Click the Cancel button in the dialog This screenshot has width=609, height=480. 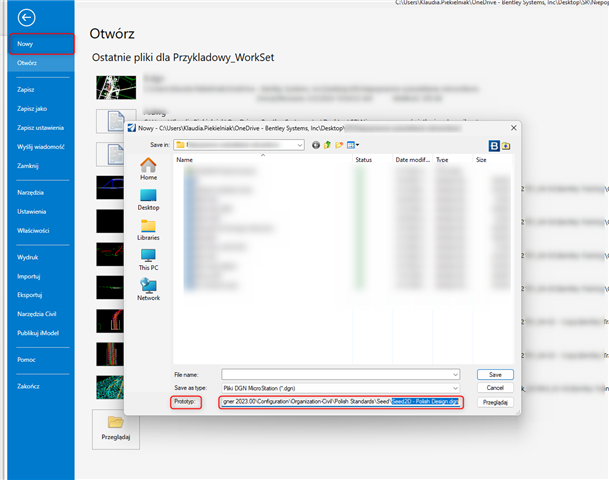[495, 388]
